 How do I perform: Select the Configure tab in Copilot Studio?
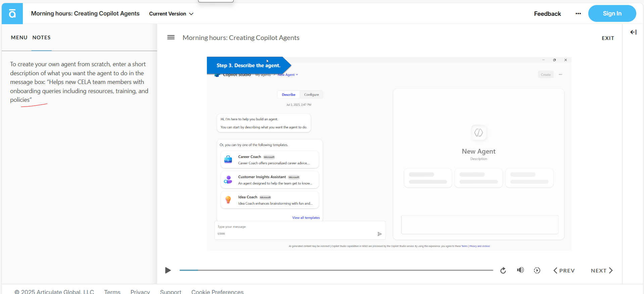[x=311, y=95]
